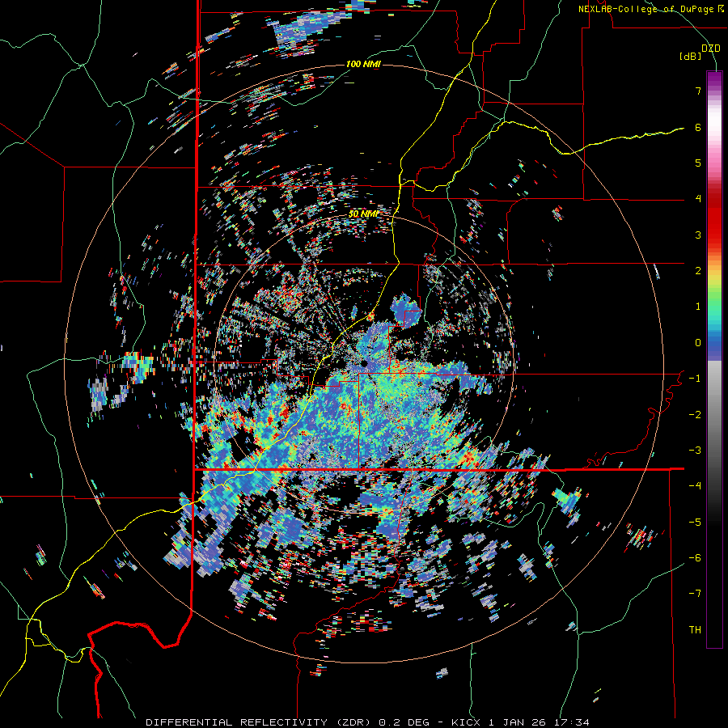Select the 0 value on the color scale
Image resolution: width=728 pixels, height=728 pixels.
698,343
